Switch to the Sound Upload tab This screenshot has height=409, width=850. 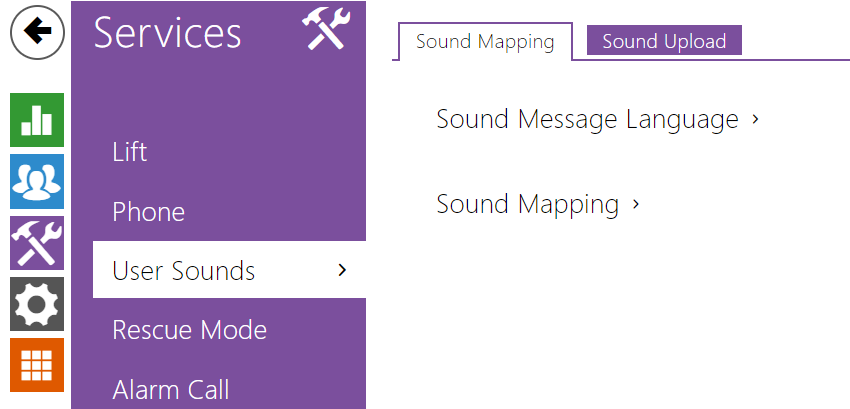(x=664, y=41)
